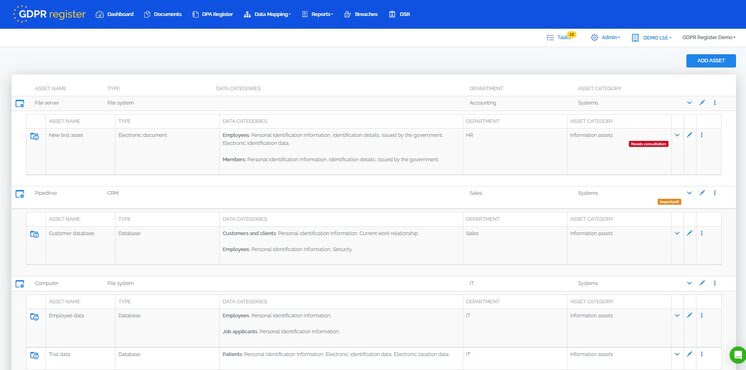Image resolution: width=746 pixels, height=370 pixels.
Task: Click the Electronic document type cell
Action: point(143,135)
